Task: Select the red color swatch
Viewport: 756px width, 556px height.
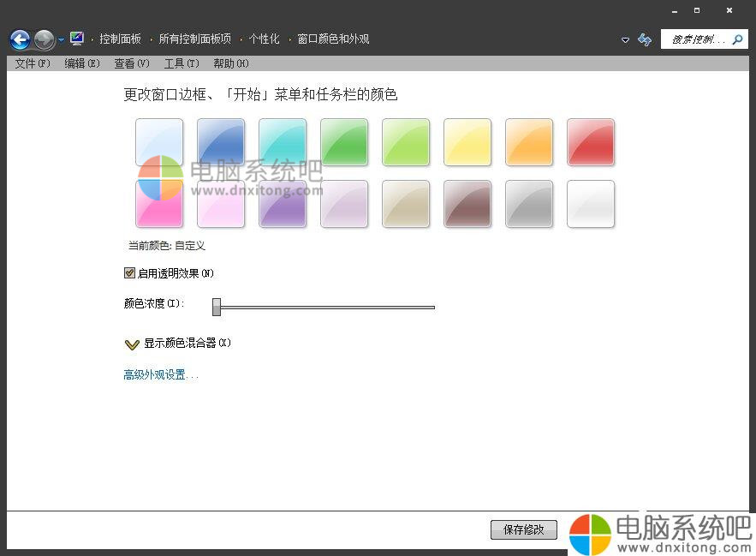Action: coord(591,142)
